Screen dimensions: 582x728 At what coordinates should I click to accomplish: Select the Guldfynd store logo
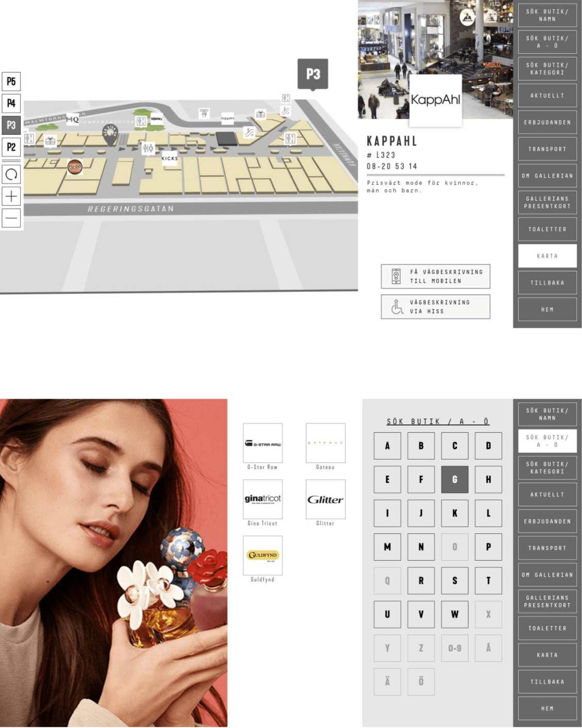point(262,556)
